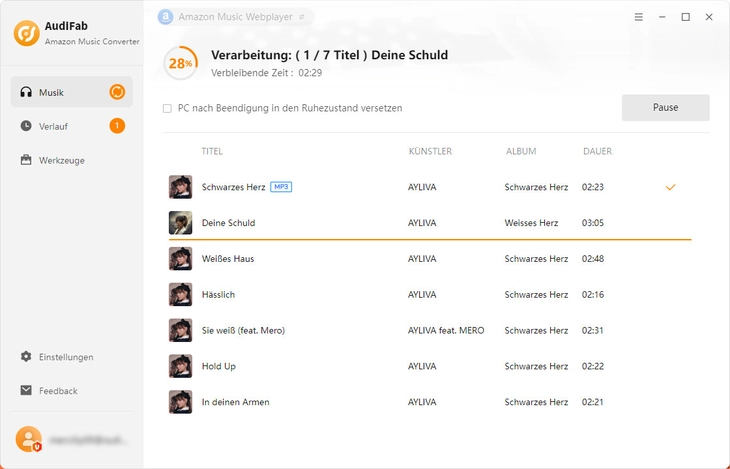Click the duration 02:31
Viewport: 730px width, 469px height.
[593, 330]
